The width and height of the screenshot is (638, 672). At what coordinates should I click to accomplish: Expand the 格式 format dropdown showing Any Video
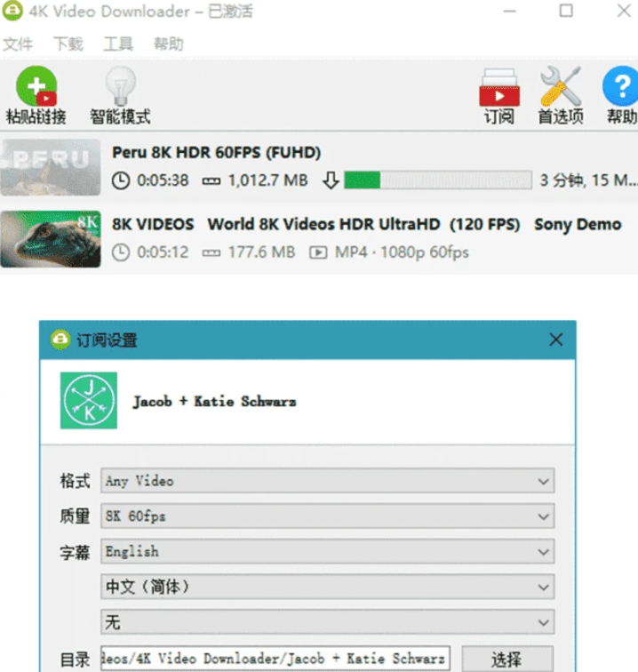[328, 480]
